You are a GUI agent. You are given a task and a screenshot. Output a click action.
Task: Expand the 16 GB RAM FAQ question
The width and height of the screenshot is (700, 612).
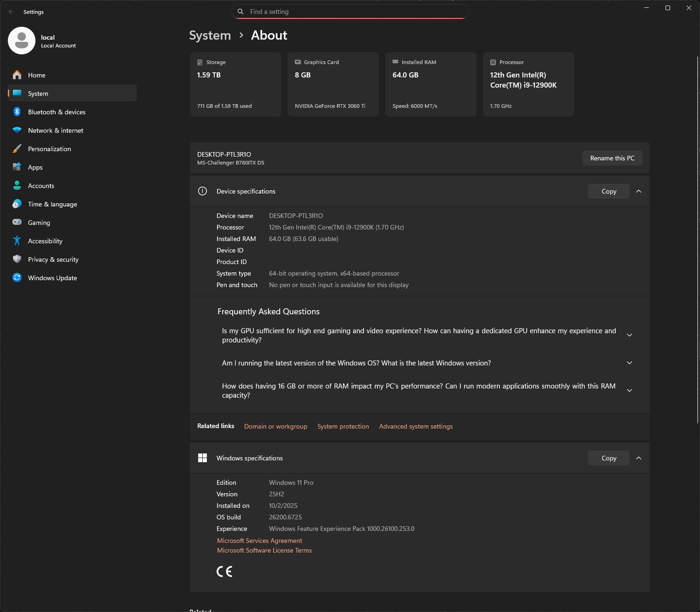pyautogui.click(x=629, y=390)
